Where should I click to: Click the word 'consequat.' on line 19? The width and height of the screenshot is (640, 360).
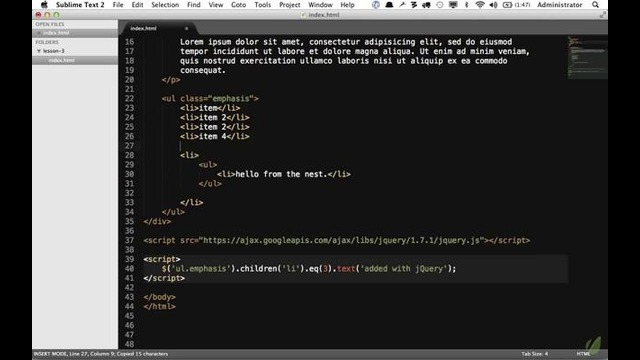tap(203, 70)
